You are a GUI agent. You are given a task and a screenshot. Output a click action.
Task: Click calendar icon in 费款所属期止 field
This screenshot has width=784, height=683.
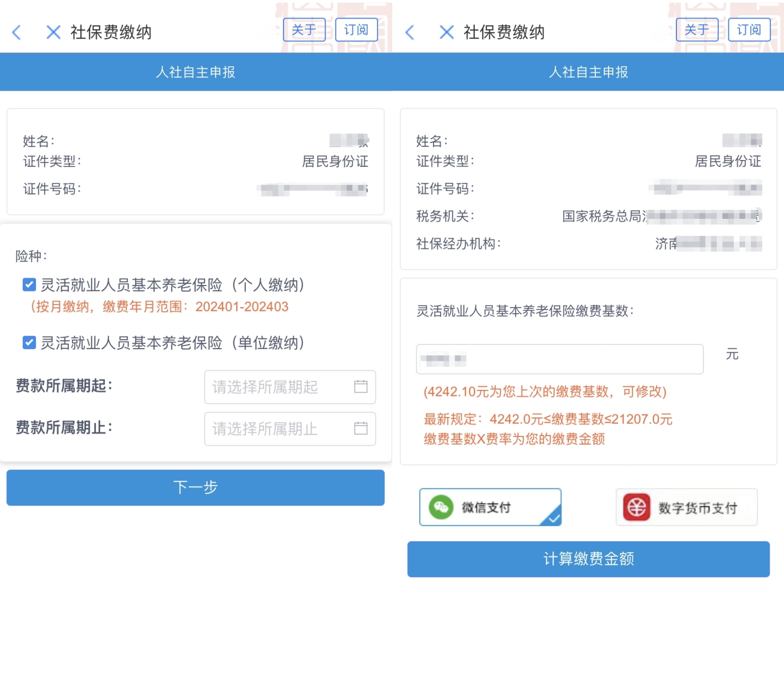360,428
